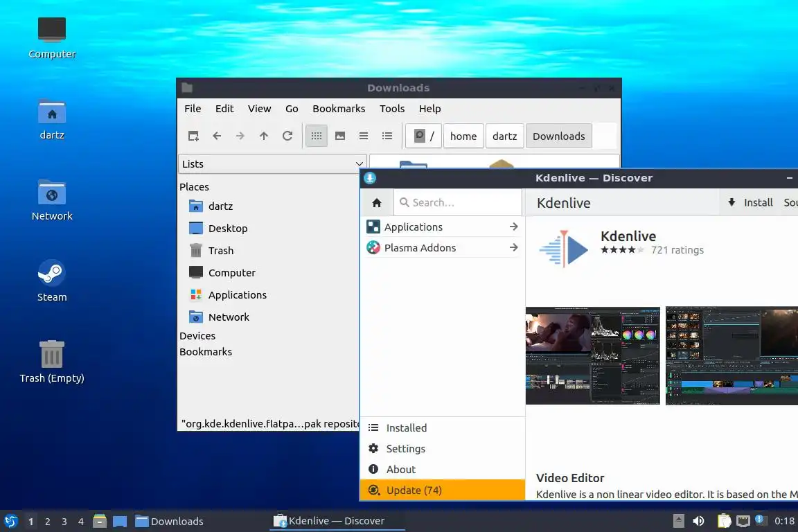The height and width of the screenshot is (532, 798).
Task: Launch Steam from desktop
Action: 52,281
